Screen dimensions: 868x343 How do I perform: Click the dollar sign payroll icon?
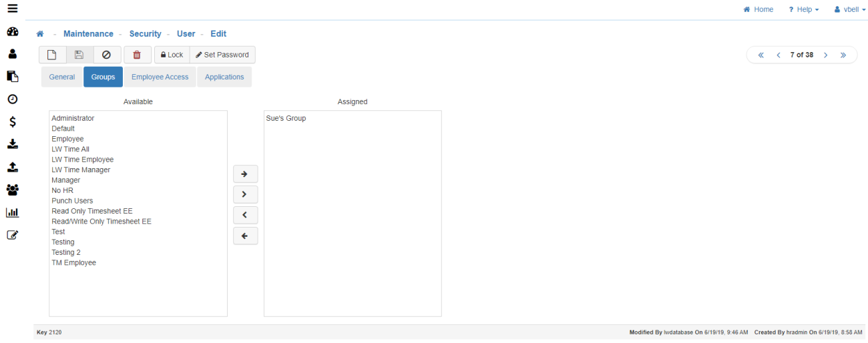(12, 122)
